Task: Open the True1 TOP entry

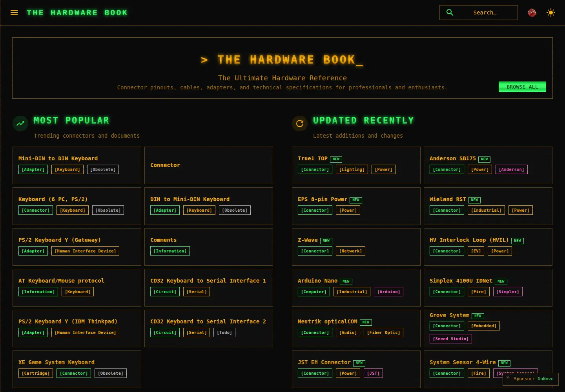Action: (356, 165)
